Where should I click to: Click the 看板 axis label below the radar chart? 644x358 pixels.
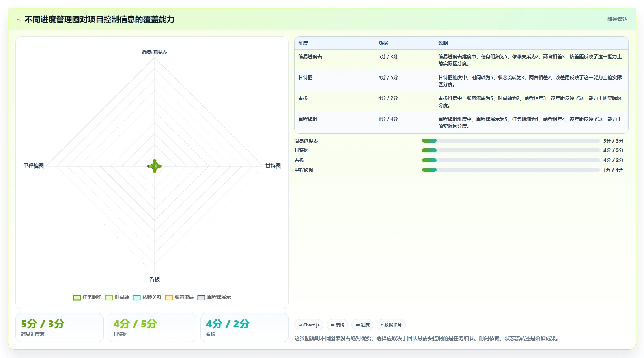point(155,279)
